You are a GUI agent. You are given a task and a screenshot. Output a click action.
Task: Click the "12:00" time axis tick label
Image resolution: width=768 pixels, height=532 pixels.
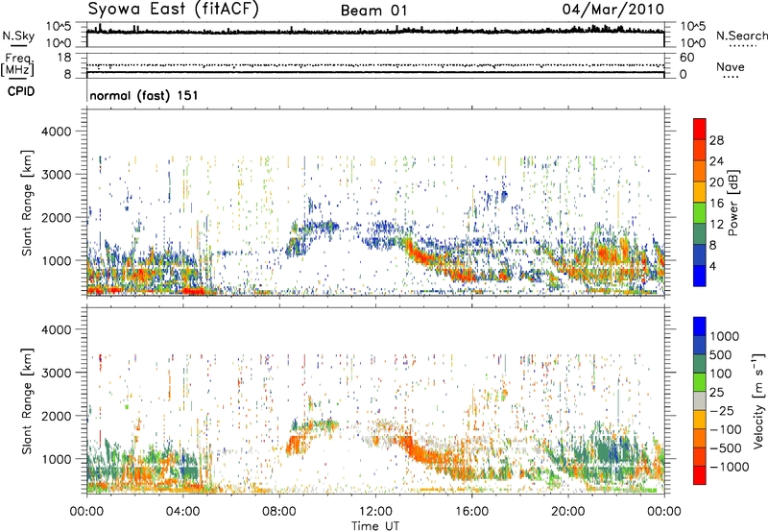tap(375, 512)
